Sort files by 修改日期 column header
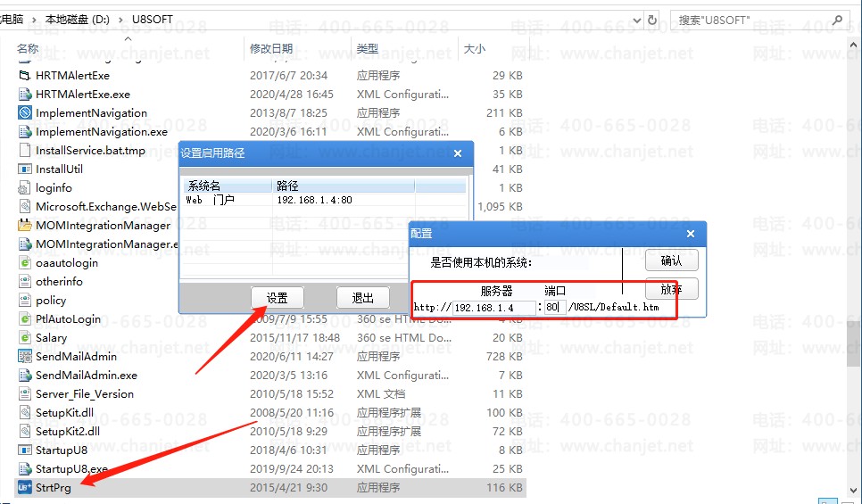The image size is (862, 504). pyautogui.click(x=271, y=48)
